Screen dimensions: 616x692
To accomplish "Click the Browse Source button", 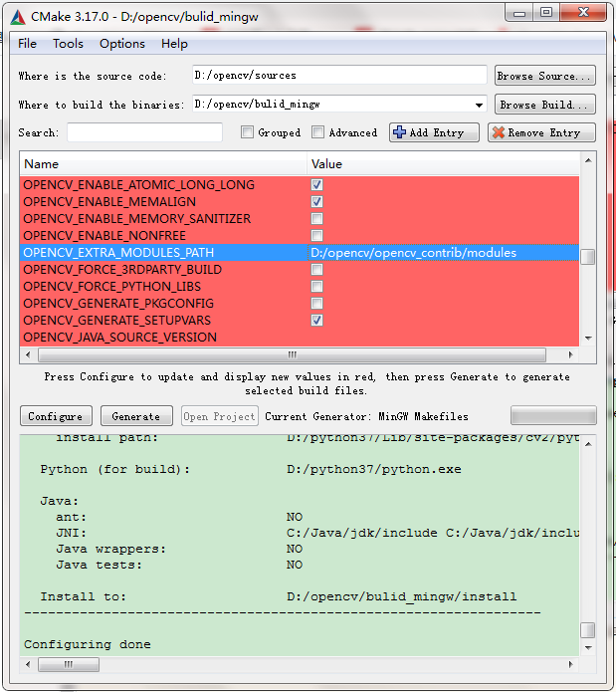I will tap(545, 76).
